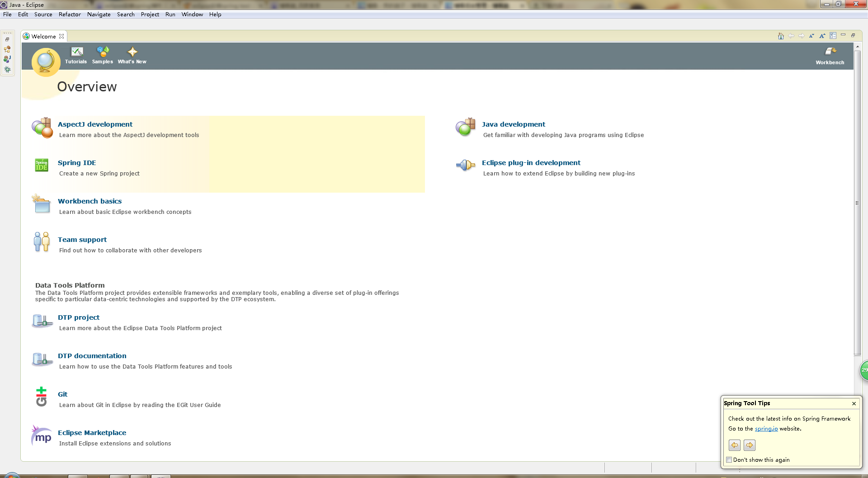Image resolution: width=868 pixels, height=478 pixels.
Task: Click the Welcome page vertical scrollbar thumb
Action: click(x=857, y=203)
